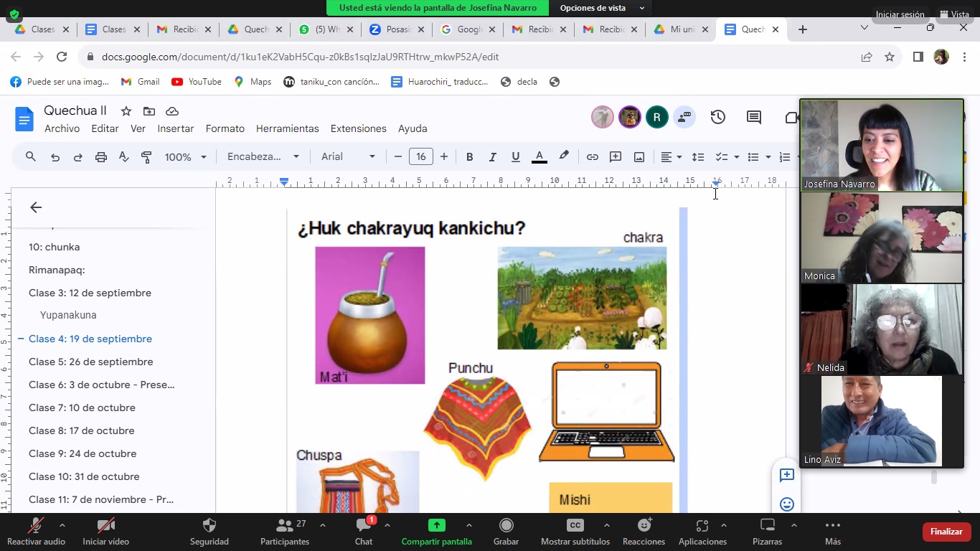The width and height of the screenshot is (980, 551).
Task: Reactivate audio in Zoom toolbar
Action: point(36,532)
